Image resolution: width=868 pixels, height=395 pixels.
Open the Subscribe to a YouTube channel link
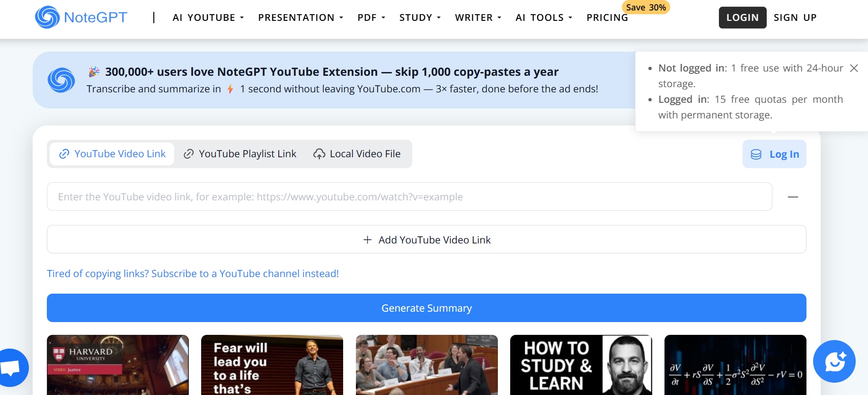[x=193, y=274]
